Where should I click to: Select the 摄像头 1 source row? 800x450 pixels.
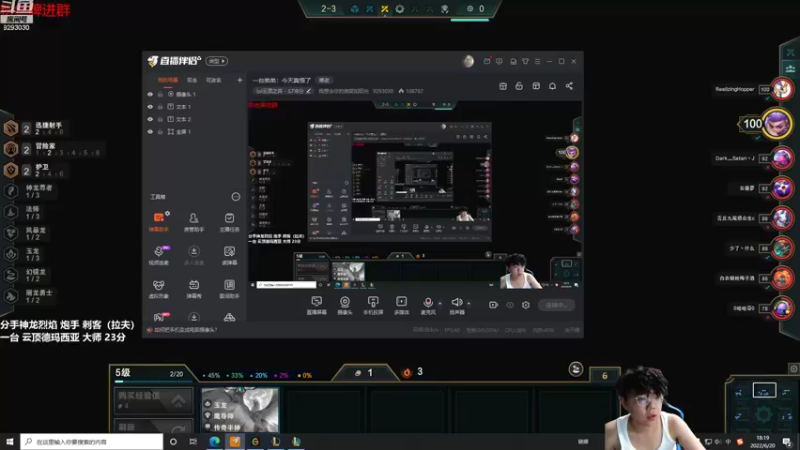195,94
